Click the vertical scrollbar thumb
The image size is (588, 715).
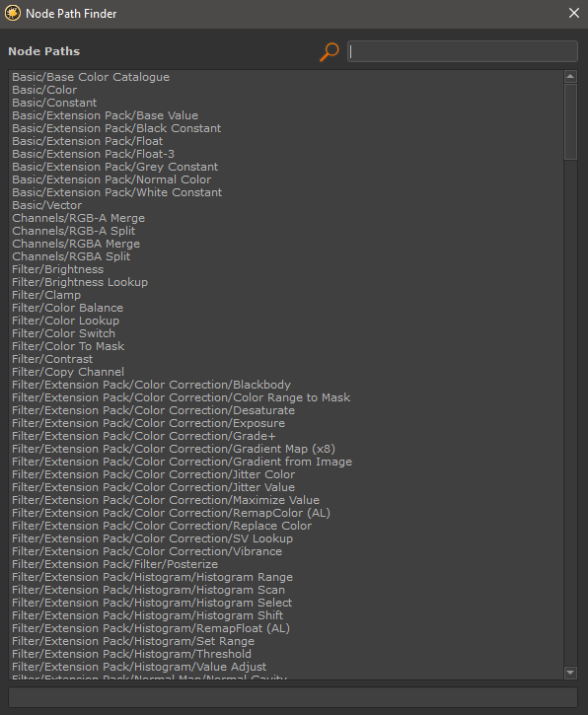tap(570, 121)
